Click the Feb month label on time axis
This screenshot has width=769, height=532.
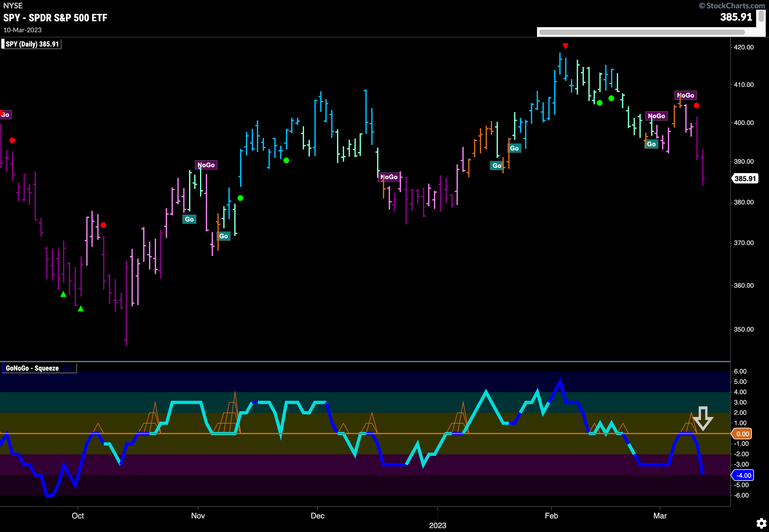551,516
